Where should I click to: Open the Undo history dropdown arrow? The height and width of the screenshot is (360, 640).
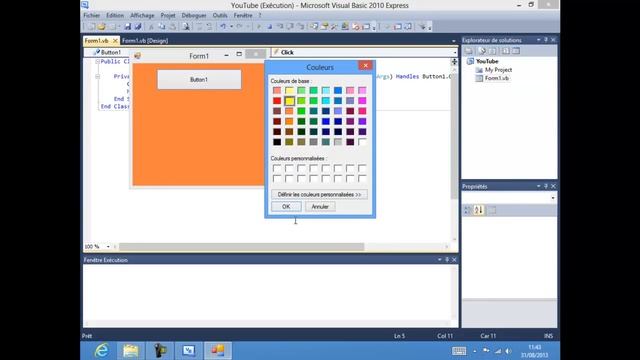click(x=231, y=27)
